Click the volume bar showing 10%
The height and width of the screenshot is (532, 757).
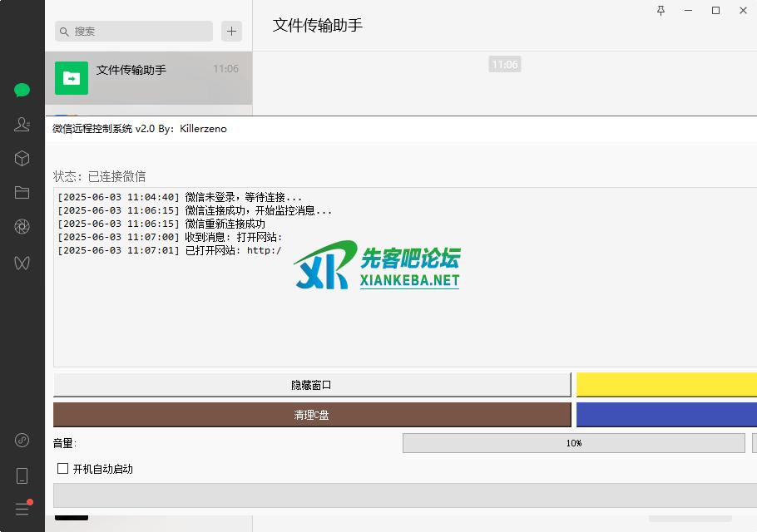coord(573,443)
